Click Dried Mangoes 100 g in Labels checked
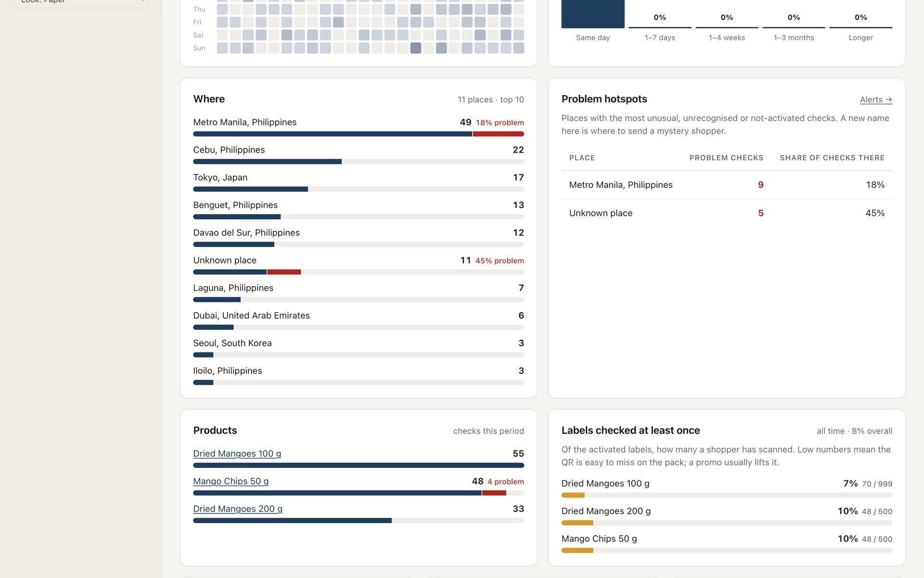924x578 pixels. [605, 484]
